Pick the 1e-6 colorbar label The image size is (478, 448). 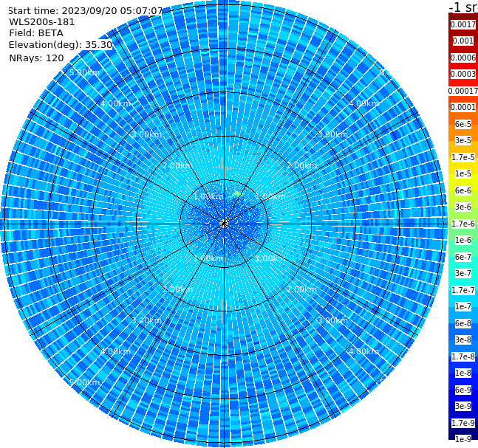click(463, 240)
